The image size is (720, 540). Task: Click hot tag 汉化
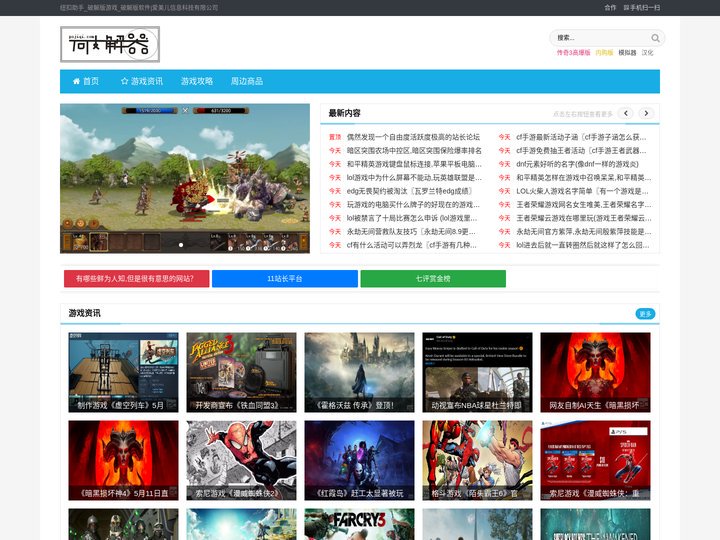[647, 53]
